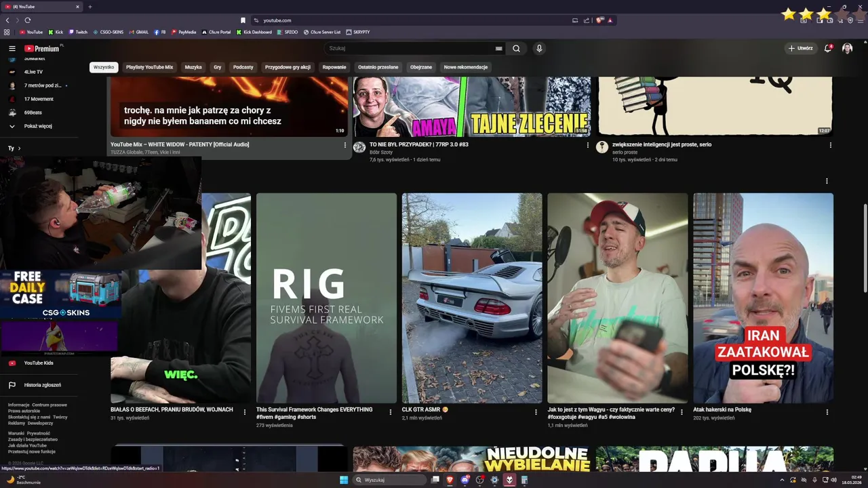Image resolution: width=868 pixels, height=488 pixels.
Task: Click share page icon in address bar
Action: (587, 20)
